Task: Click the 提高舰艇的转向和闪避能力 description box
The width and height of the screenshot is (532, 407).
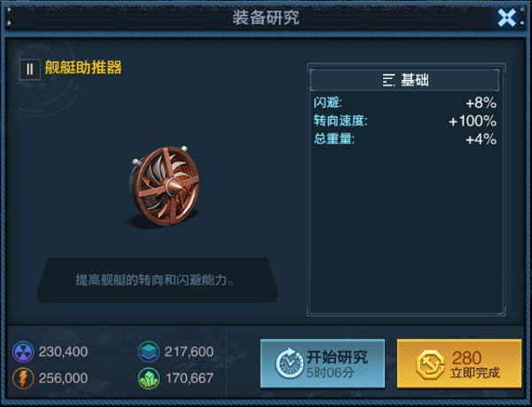Action: [157, 280]
